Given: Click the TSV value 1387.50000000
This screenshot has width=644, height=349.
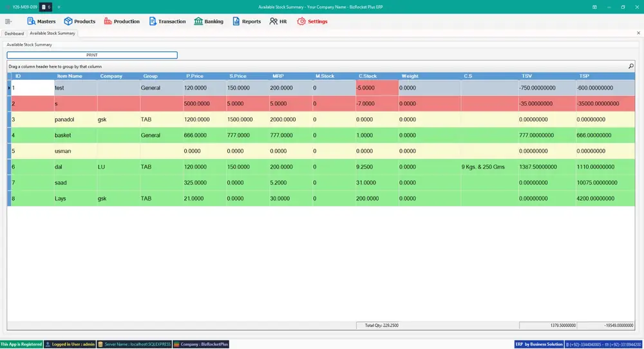Looking at the screenshot, I should (x=547, y=167).
